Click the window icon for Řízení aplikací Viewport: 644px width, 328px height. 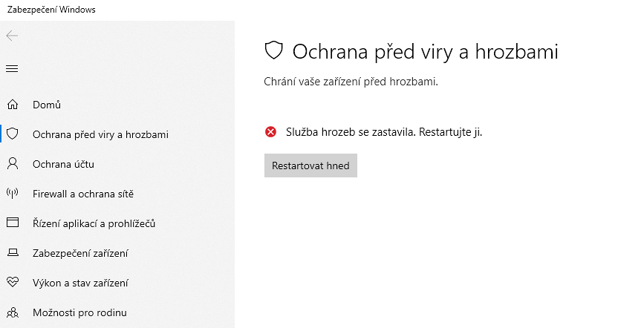click(12, 223)
